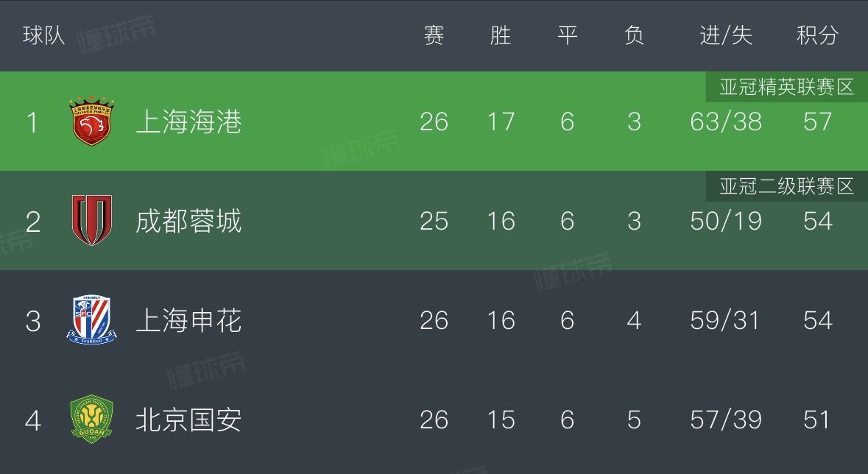Select the rank 4 number for 北京国安
This screenshot has width=868, height=474.
[x=32, y=420]
